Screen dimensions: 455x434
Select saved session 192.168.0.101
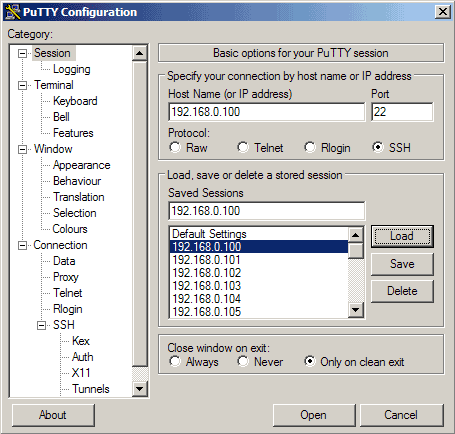pos(259,260)
